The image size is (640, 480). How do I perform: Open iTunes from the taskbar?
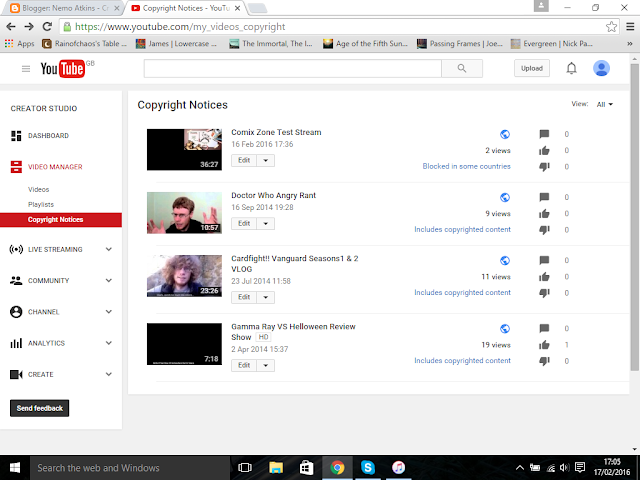pyautogui.click(x=398, y=467)
